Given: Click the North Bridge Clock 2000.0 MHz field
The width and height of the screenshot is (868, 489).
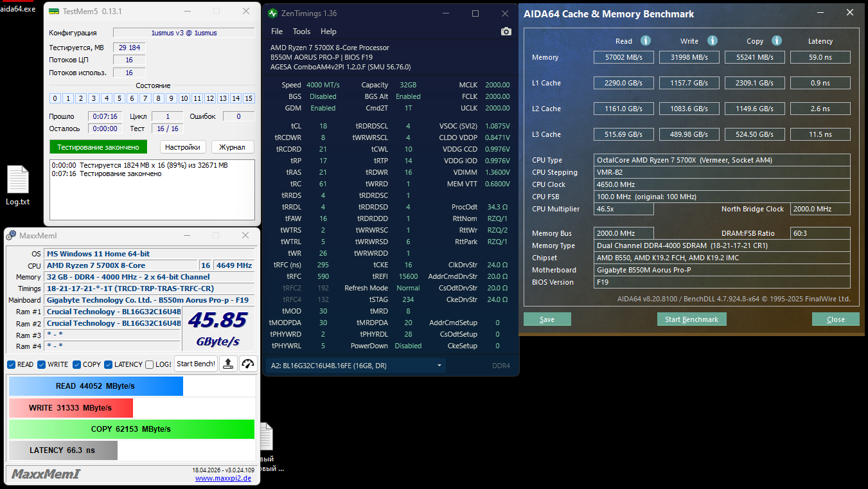Looking at the screenshot, I should 820,209.
